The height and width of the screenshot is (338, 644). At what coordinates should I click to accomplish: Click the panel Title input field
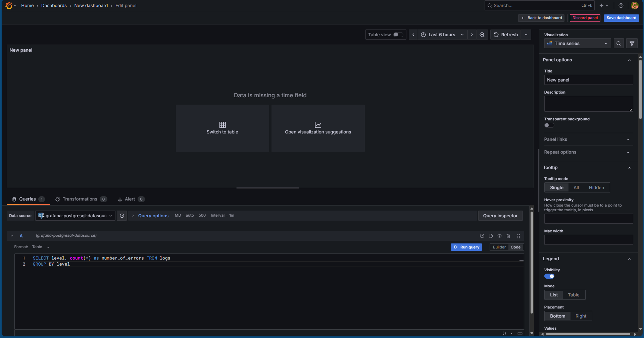tap(589, 80)
